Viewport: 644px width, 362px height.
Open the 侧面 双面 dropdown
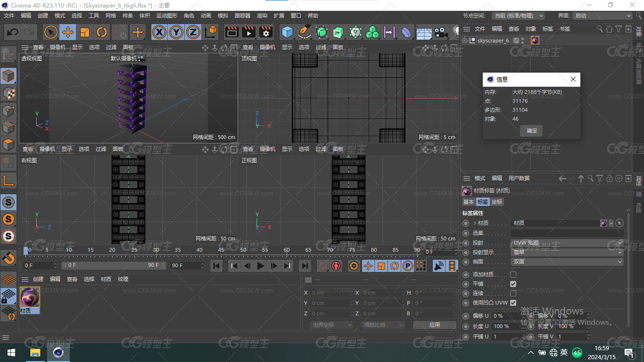click(567, 262)
